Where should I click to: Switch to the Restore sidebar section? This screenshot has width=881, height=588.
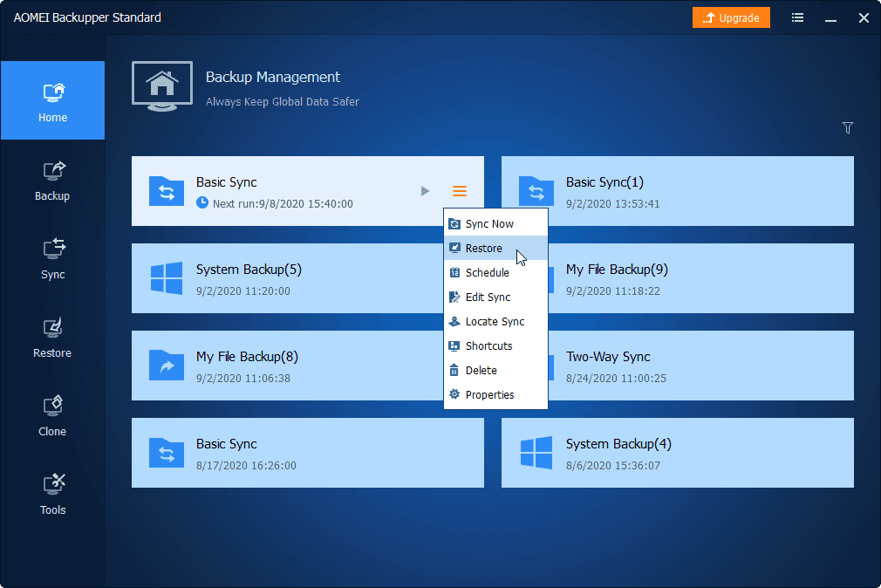[53, 338]
